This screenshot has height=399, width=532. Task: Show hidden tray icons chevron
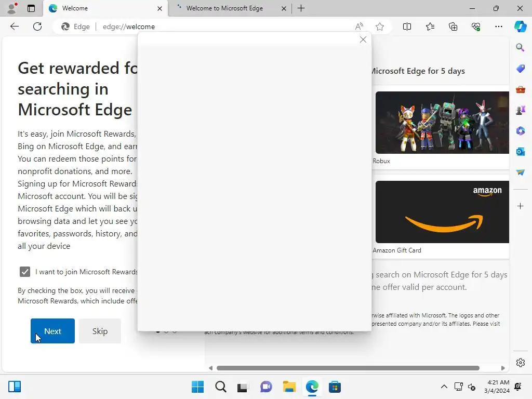[444, 387]
